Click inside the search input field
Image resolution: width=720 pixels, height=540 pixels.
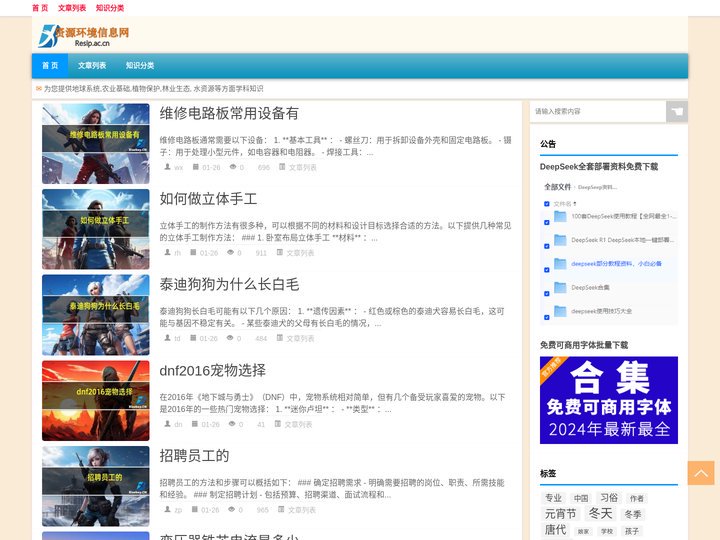(598, 112)
